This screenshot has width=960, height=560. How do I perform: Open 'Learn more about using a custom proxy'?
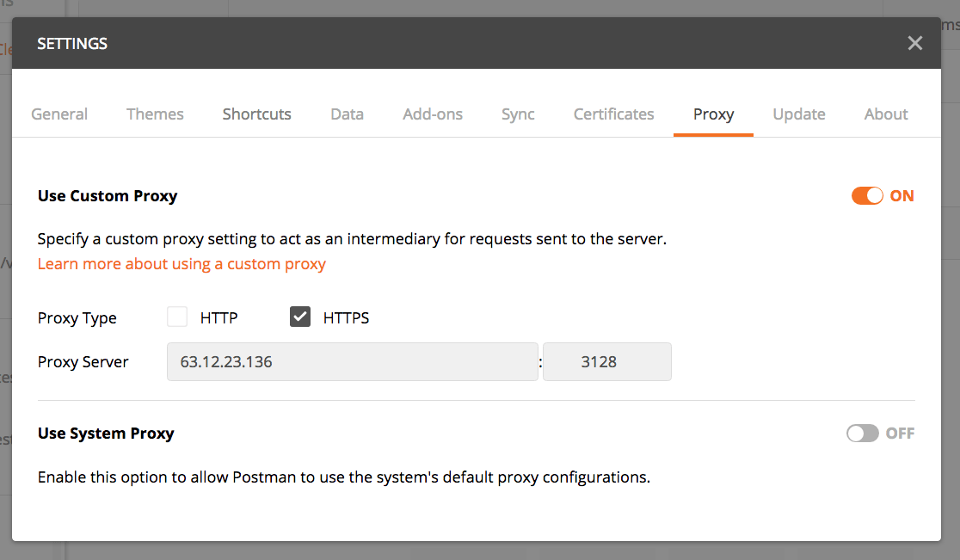click(182, 264)
